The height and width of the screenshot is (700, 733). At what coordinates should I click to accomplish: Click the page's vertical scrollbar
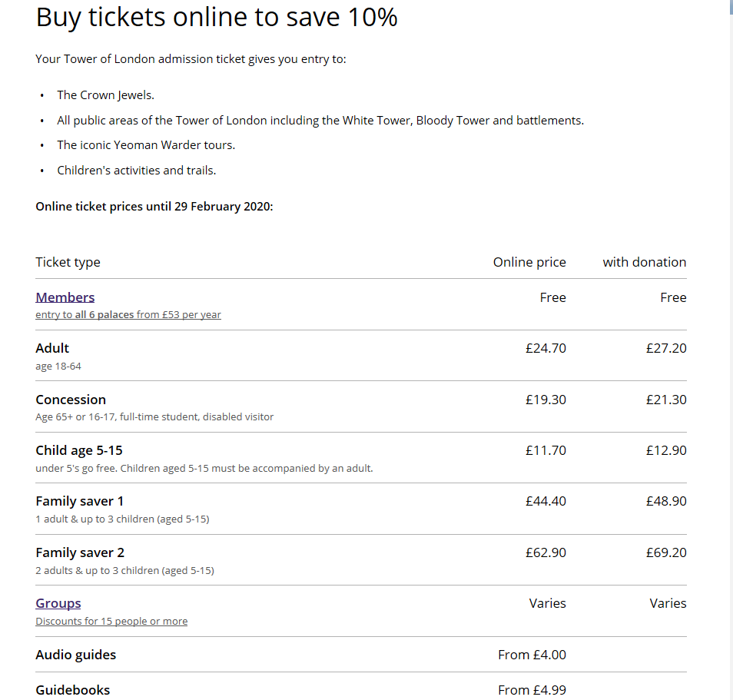tap(730, 350)
